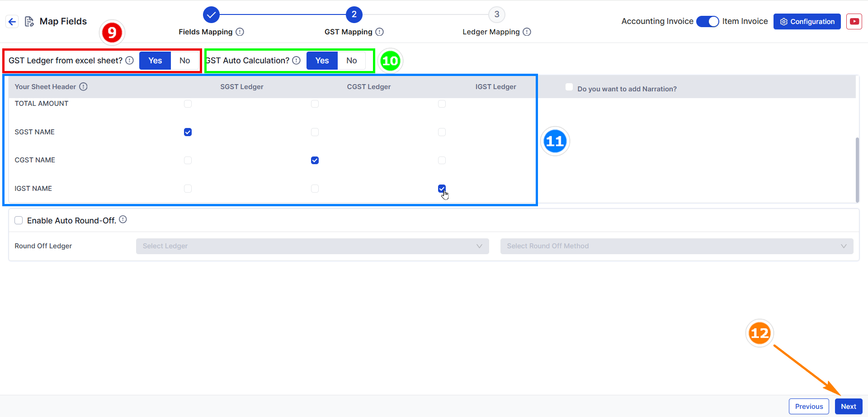
Task: Click info icon beside Your Sheet Header
Action: tap(84, 86)
